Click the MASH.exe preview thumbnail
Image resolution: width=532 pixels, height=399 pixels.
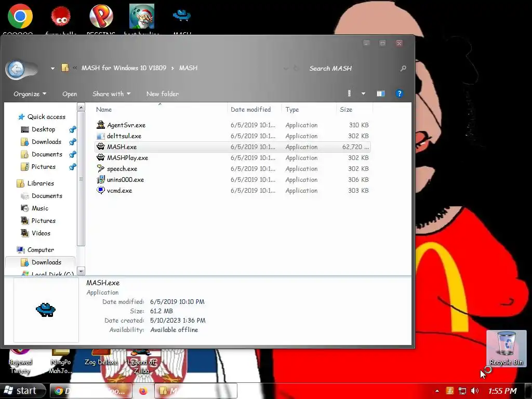[46, 310]
